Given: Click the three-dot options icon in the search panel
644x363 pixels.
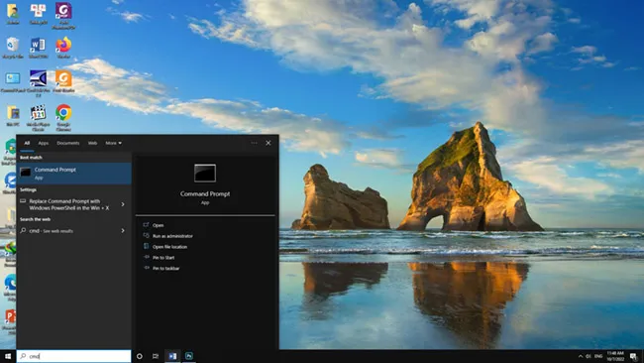Looking at the screenshot, I should [x=254, y=143].
